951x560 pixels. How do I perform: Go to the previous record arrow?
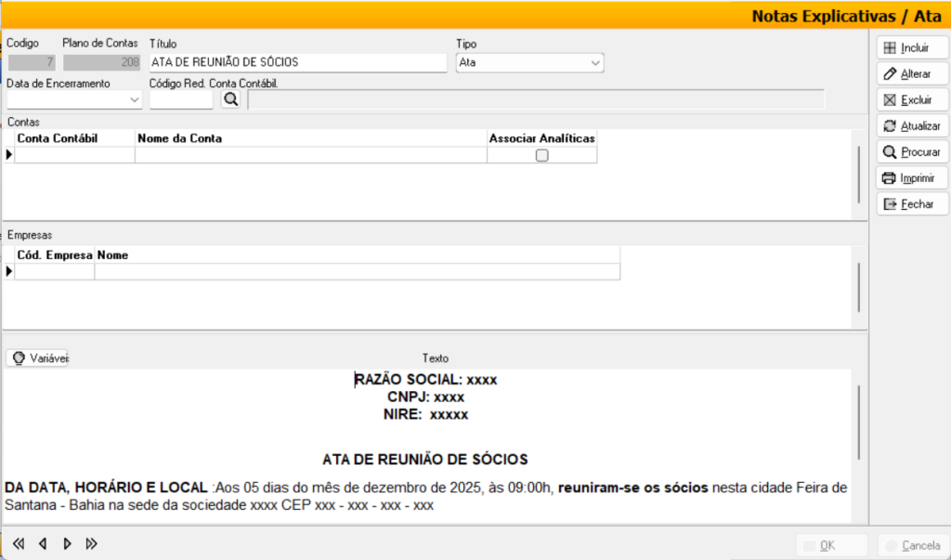(x=43, y=544)
